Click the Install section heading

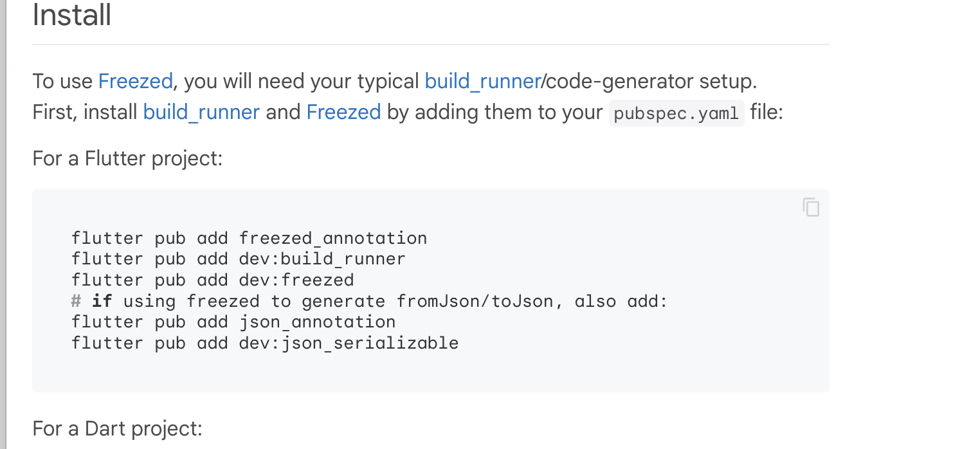(x=72, y=15)
